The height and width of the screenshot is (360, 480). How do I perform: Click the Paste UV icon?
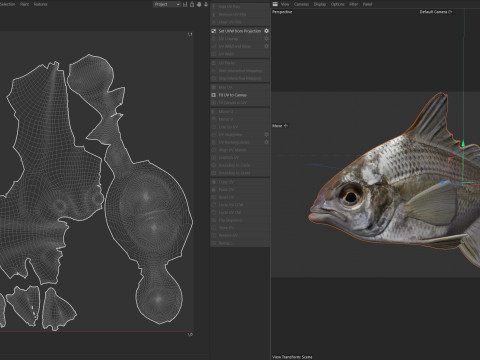[x=214, y=190]
